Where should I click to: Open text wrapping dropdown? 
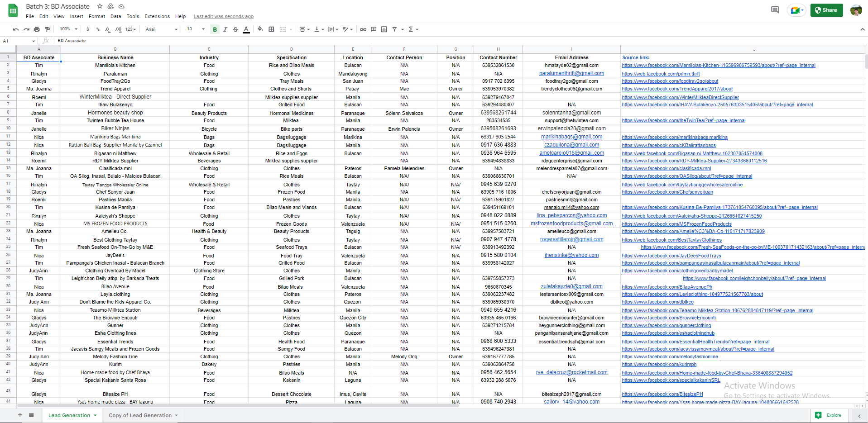pos(333,29)
